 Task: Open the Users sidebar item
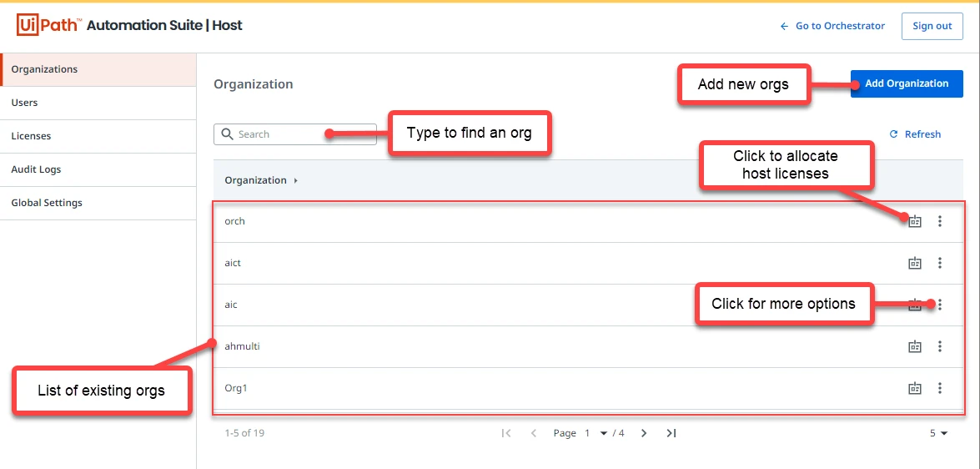pyautogui.click(x=98, y=103)
